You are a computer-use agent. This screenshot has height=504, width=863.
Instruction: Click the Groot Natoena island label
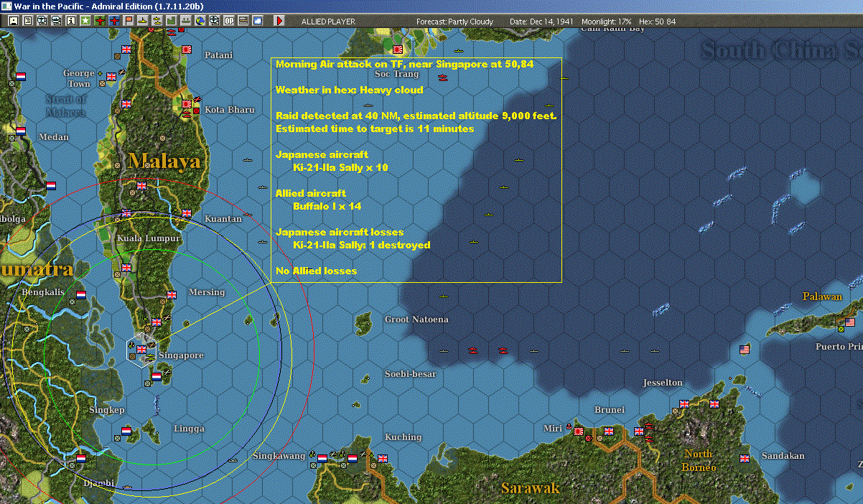(416, 319)
